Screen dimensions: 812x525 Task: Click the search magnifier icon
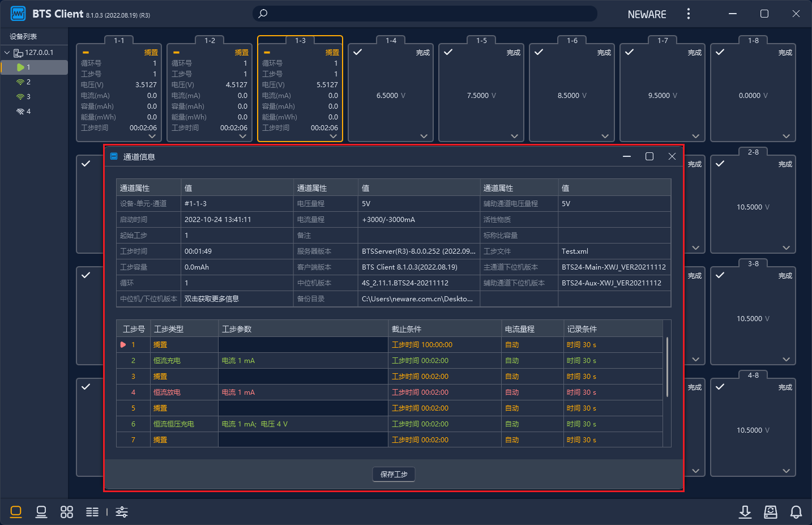263,14
